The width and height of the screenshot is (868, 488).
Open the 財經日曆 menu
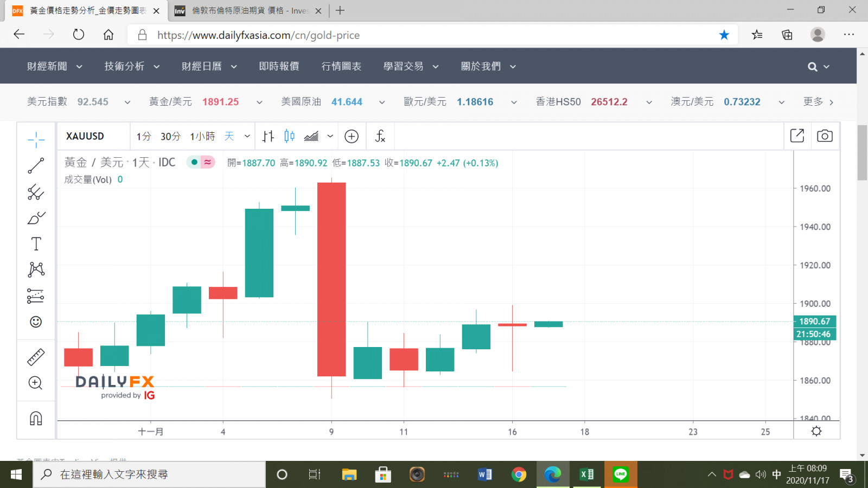pos(209,66)
